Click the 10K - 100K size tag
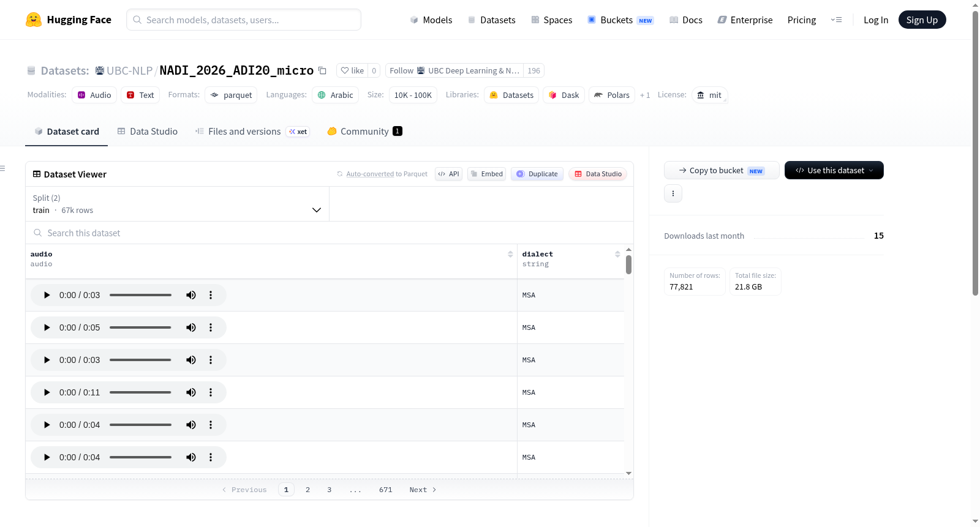980x527 pixels. coord(413,95)
